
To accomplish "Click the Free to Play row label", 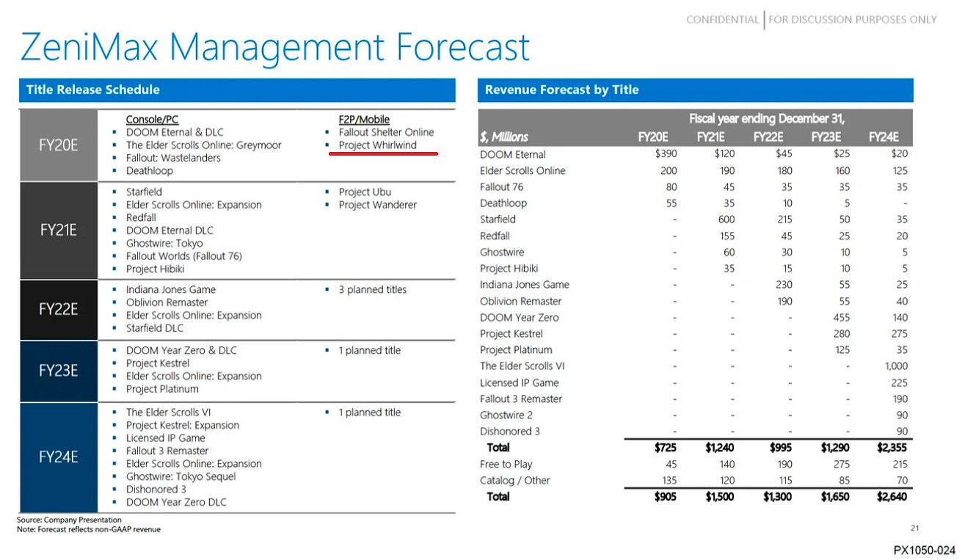I will pyautogui.click(x=506, y=464).
